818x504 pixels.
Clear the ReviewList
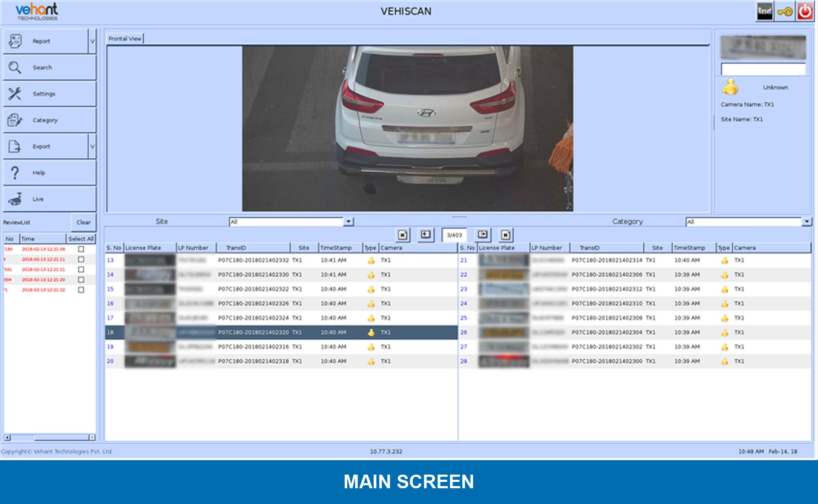[84, 222]
